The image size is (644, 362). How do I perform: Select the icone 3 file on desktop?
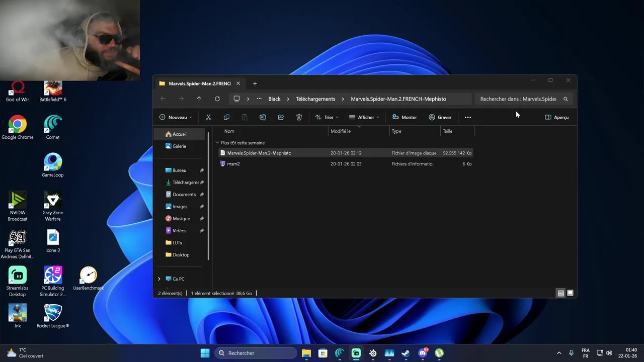pos(53,241)
